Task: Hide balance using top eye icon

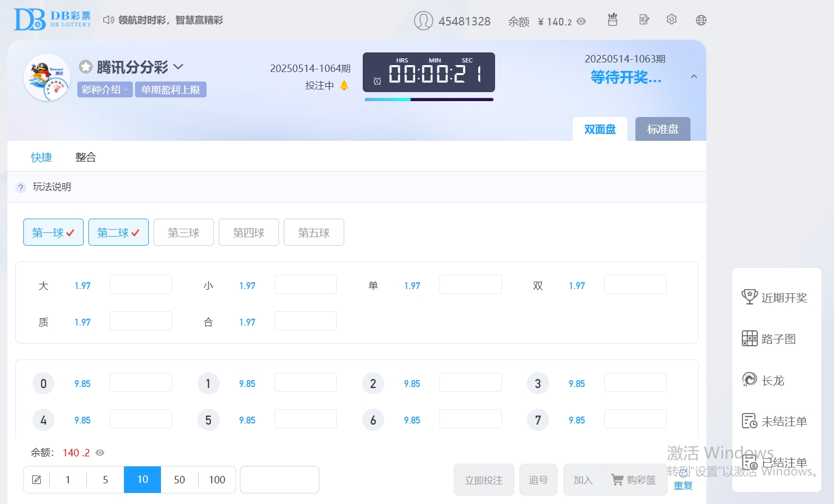Action: click(x=581, y=22)
